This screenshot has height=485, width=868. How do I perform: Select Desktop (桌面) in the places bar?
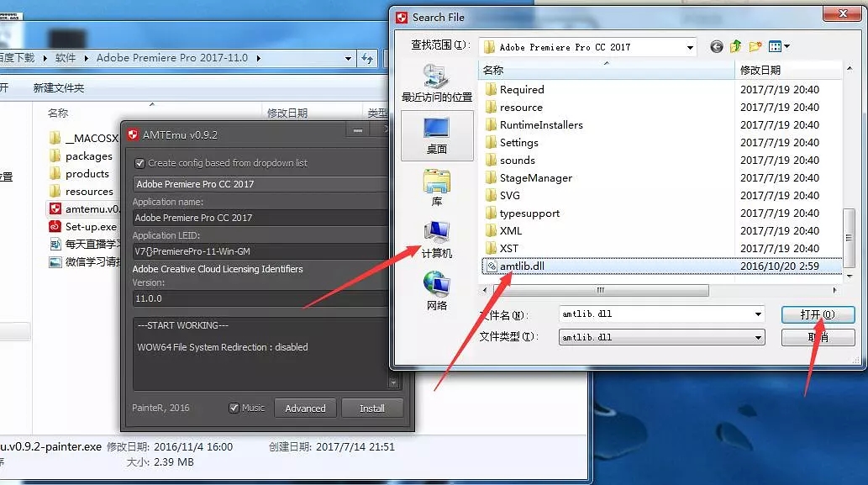coord(437,135)
